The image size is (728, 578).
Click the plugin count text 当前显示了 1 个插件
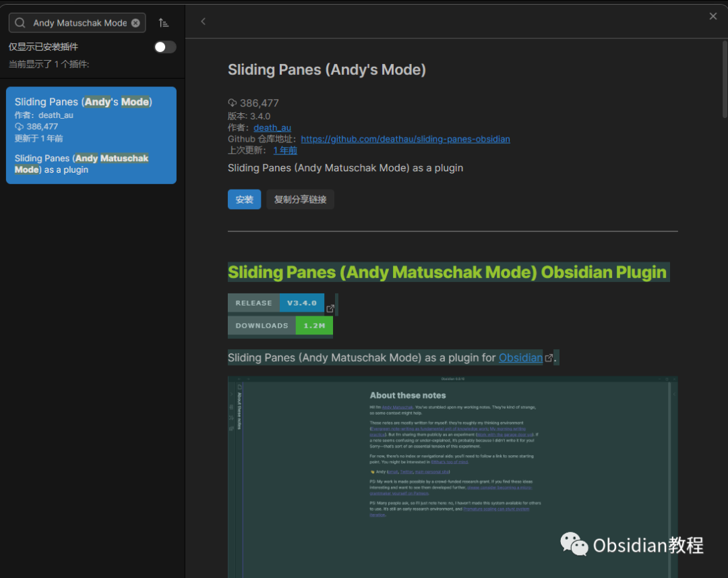coord(49,64)
